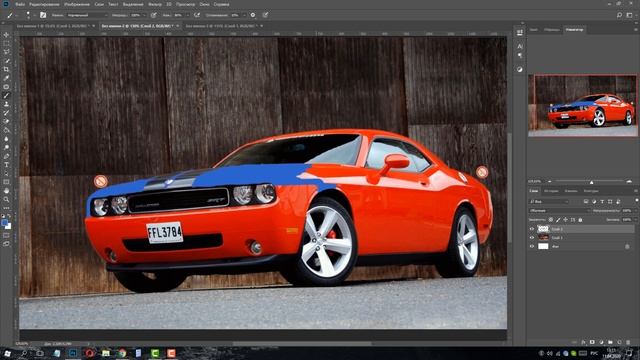This screenshot has width=640, height=360.
Task: Open smoothing percentage dropdown
Action: pyautogui.click(x=244, y=15)
